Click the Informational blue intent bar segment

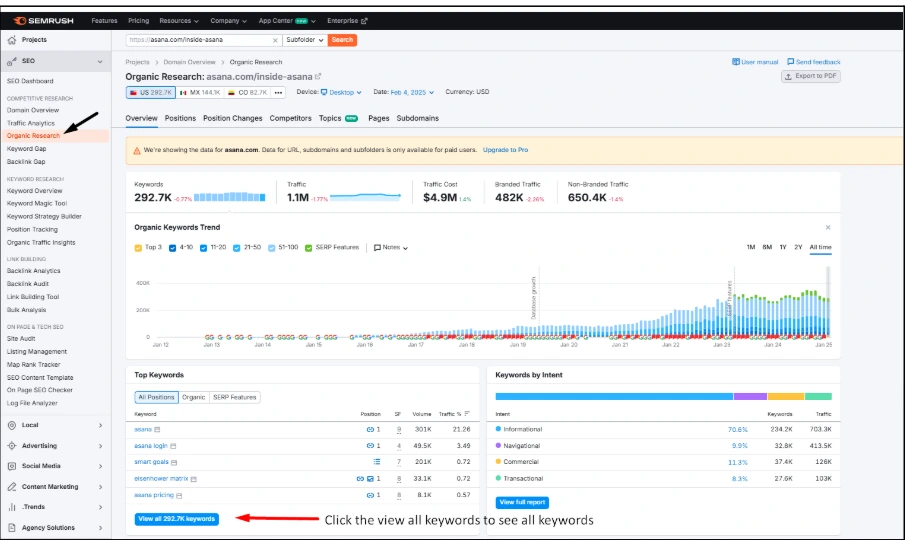click(614, 397)
